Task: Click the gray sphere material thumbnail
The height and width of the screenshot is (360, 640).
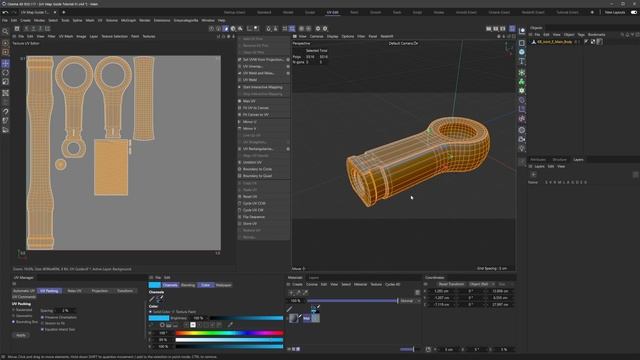Action: tap(294, 318)
